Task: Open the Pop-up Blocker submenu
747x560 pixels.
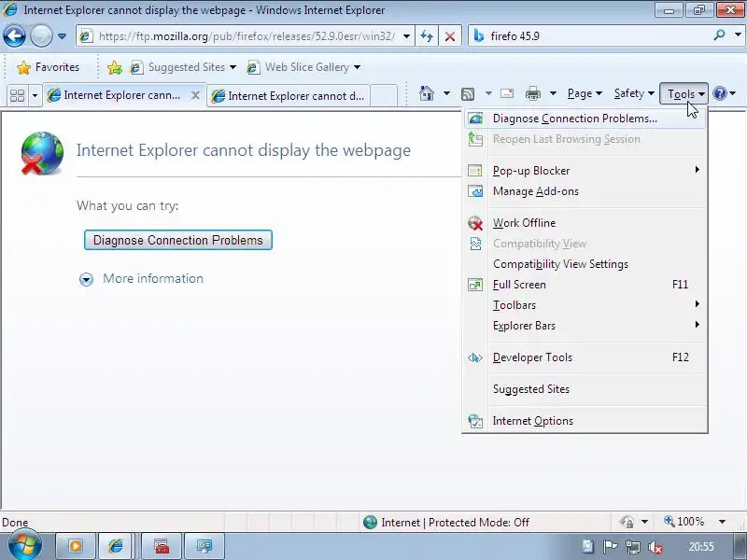Action: pos(585,171)
